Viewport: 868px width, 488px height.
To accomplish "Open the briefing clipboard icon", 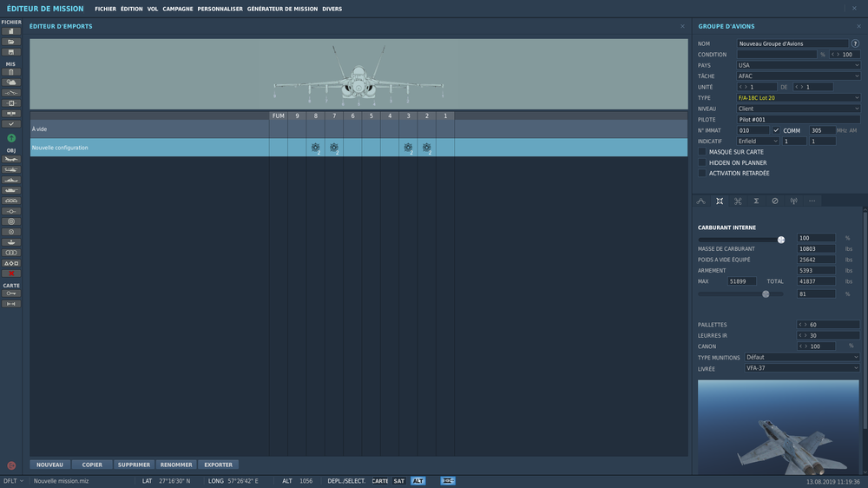I will click(x=11, y=72).
